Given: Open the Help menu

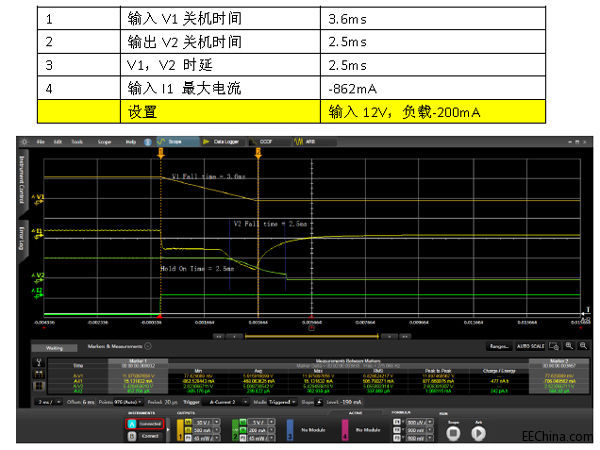Looking at the screenshot, I should [x=131, y=142].
